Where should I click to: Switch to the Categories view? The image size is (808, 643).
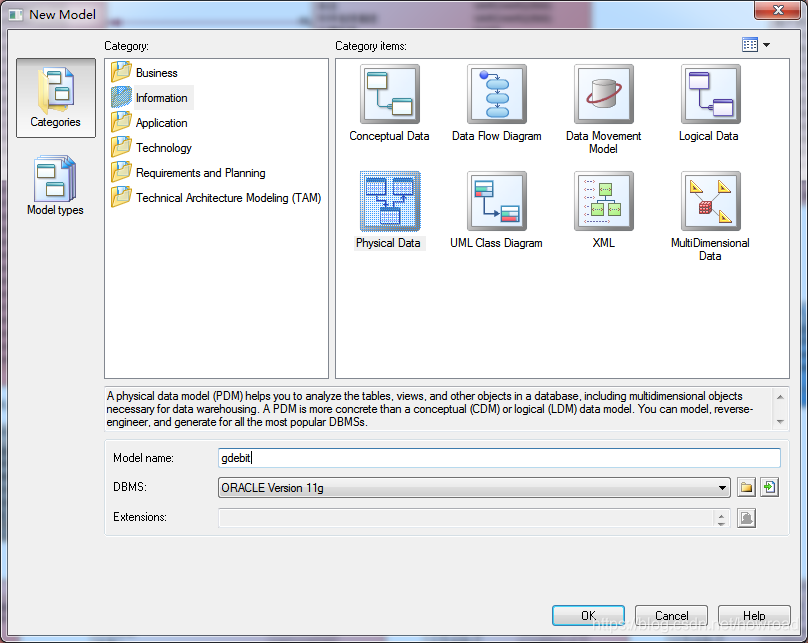click(56, 98)
